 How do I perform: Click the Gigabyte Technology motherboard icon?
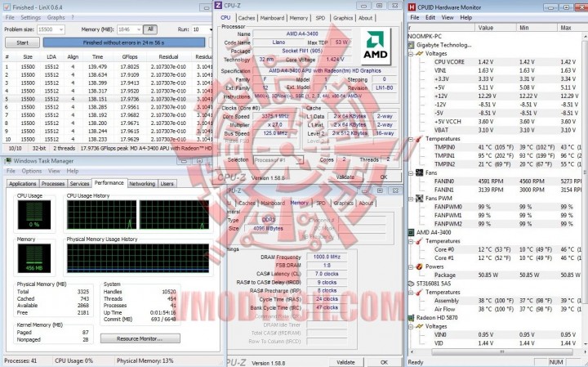(x=412, y=45)
